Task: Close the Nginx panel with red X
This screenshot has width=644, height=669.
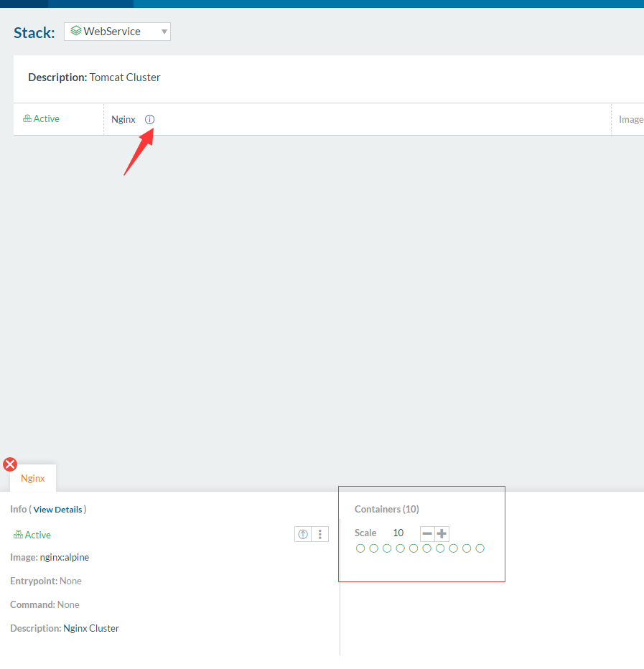Action: (x=10, y=464)
